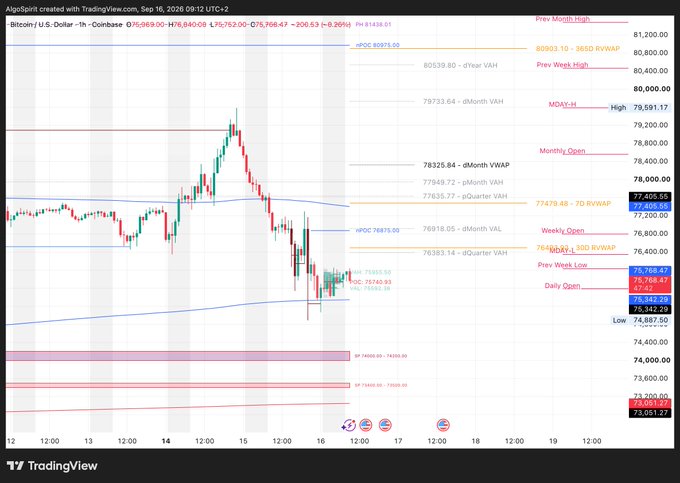This screenshot has height=483, width=680.
Task: Click date '16' on the time axis
Action: (x=320, y=441)
